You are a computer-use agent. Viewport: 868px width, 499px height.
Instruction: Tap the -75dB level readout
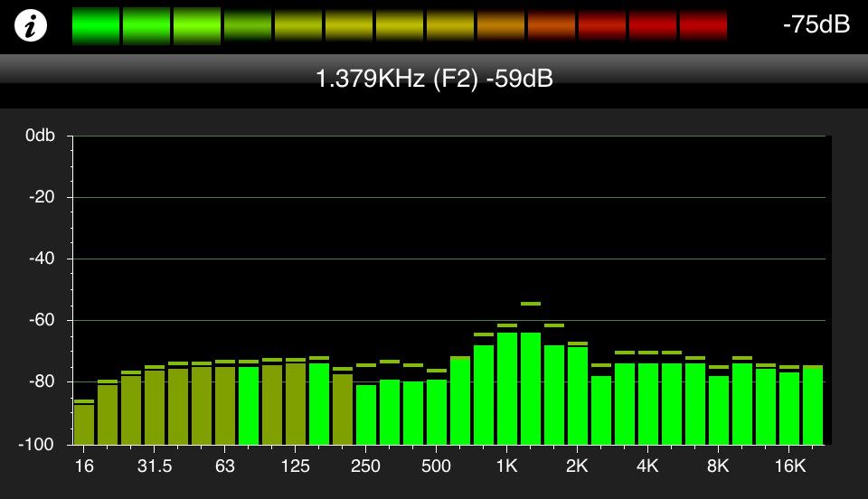coord(816,24)
